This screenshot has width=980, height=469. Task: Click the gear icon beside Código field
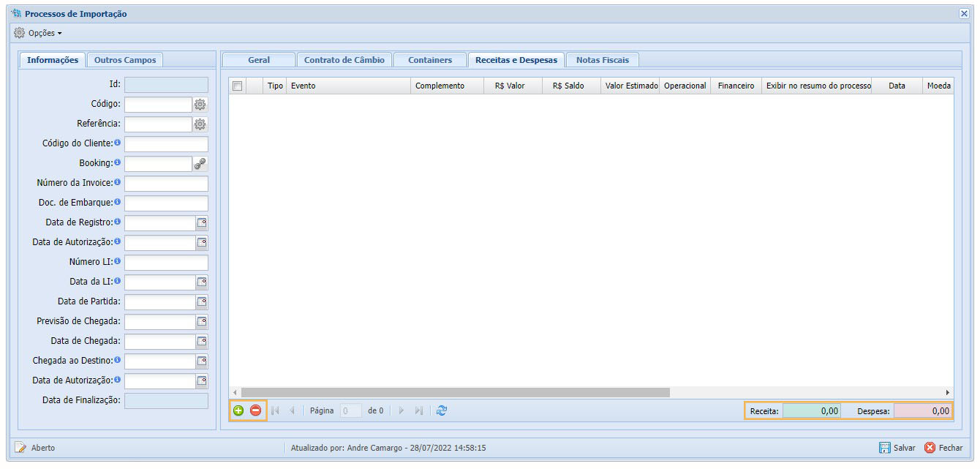200,105
